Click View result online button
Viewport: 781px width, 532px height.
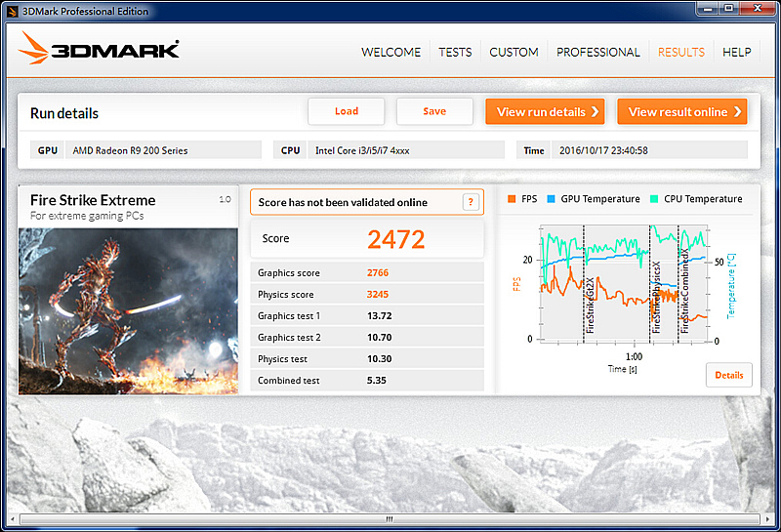click(681, 112)
